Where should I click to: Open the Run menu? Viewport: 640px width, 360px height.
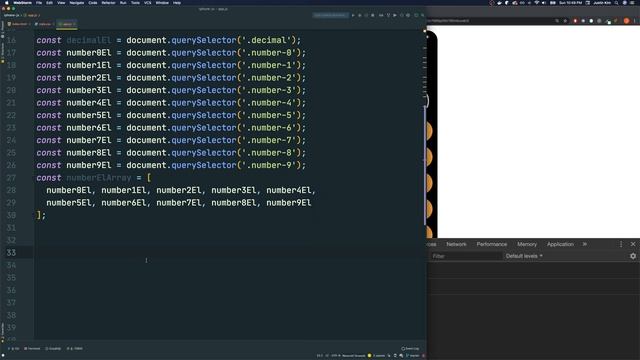(123, 2)
